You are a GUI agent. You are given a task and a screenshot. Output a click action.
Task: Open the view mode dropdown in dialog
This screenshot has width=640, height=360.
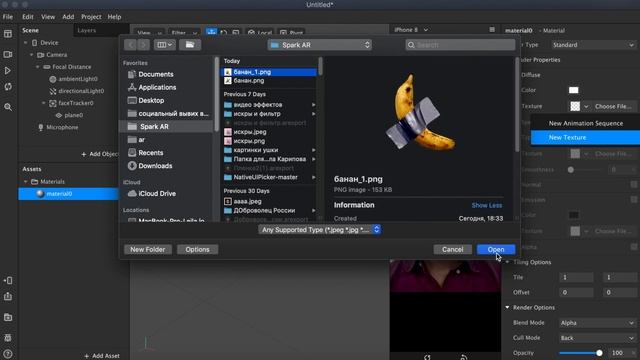[165, 45]
